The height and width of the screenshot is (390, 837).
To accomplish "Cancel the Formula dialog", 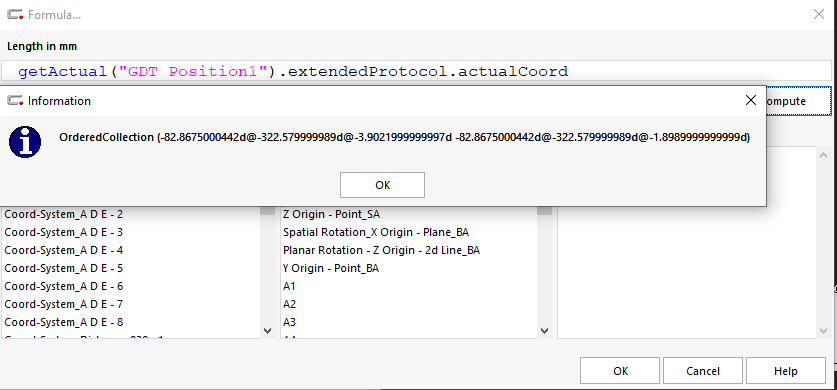I will tap(702, 371).
